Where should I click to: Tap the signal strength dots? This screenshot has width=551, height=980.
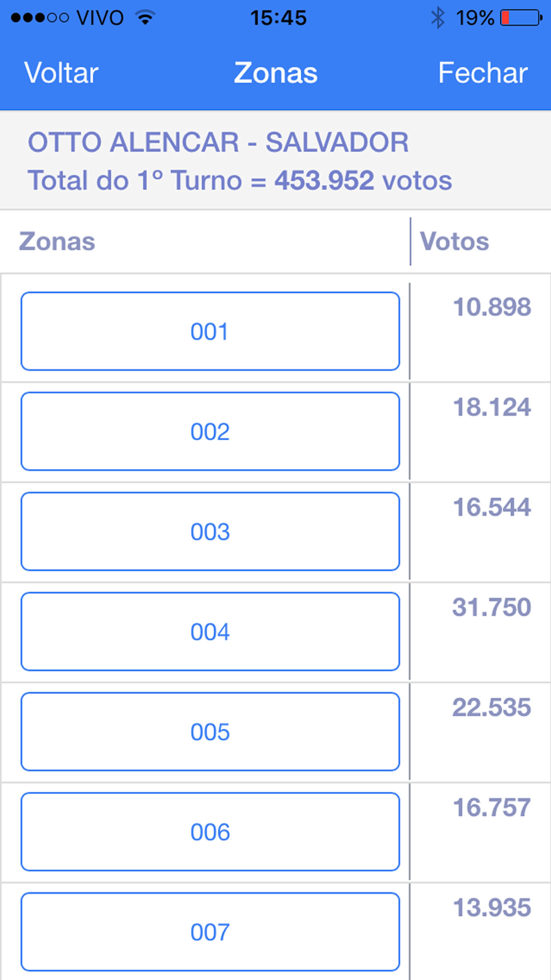click(40, 18)
